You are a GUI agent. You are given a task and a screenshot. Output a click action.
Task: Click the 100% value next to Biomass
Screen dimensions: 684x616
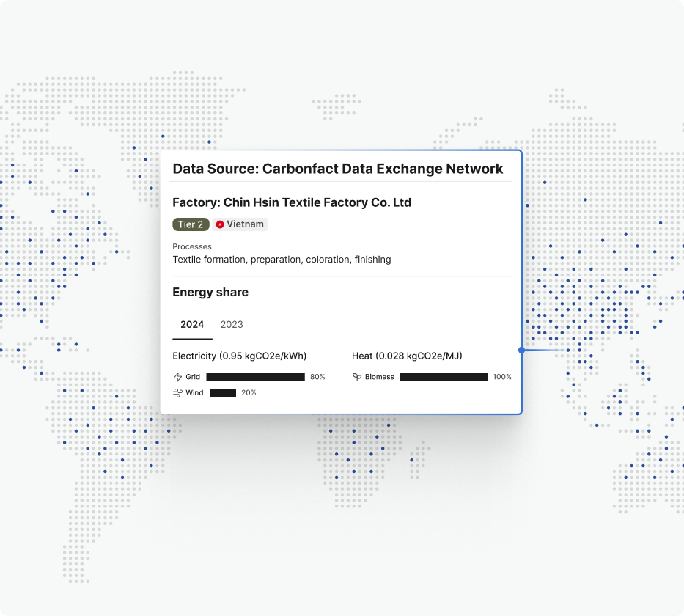point(502,377)
